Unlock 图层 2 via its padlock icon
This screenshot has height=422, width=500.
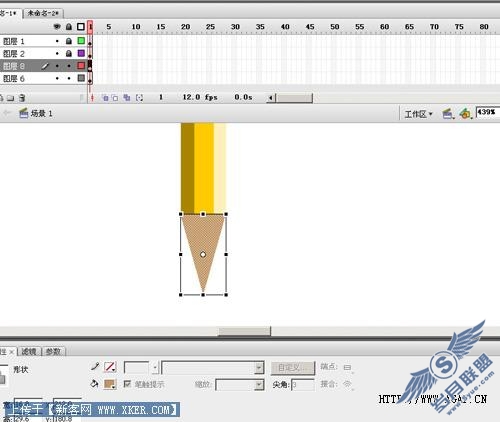coord(69,53)
